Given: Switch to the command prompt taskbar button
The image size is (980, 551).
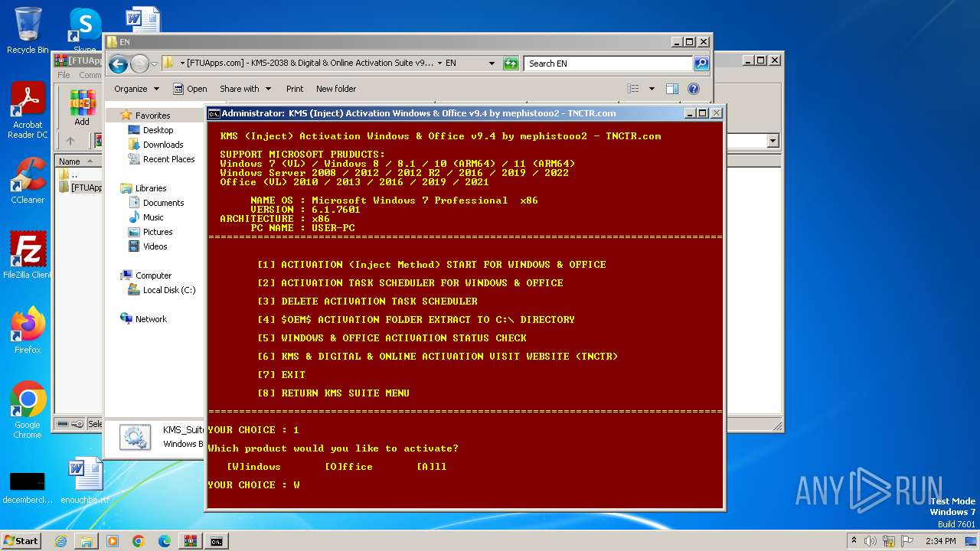Looking at the screenshot, I should tap(217, 541).
